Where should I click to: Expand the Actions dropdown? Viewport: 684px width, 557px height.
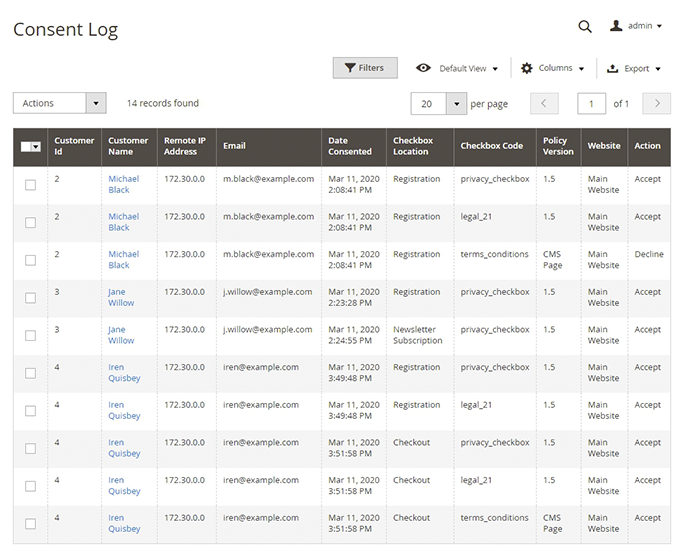click(x=59, y=103)
